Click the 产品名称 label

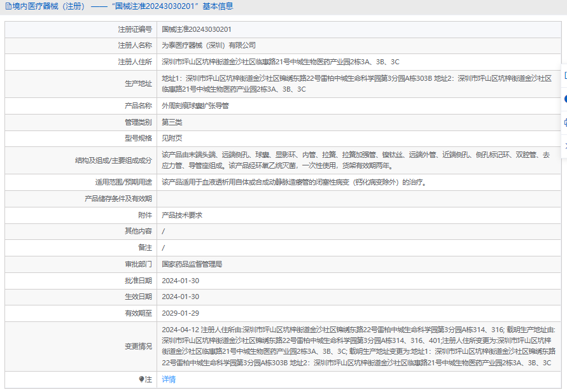(139, 106)
